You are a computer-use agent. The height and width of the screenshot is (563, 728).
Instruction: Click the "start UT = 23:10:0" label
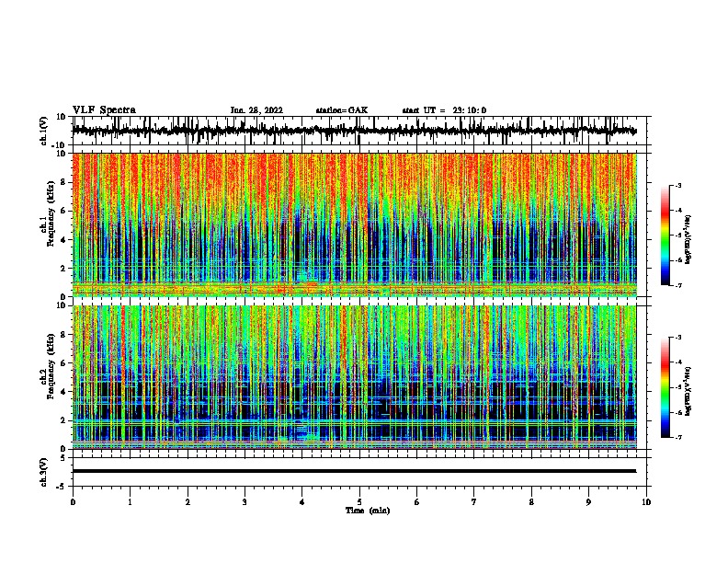444,110
